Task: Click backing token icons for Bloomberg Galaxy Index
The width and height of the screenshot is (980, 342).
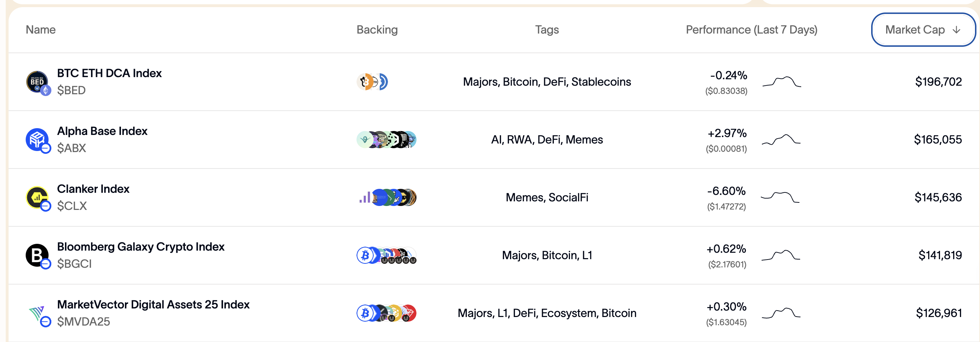Action: click(x=386, y=255)
